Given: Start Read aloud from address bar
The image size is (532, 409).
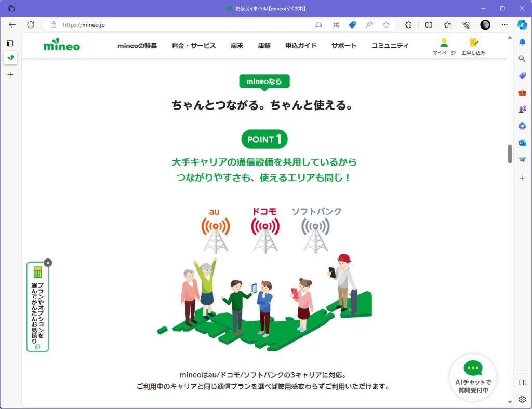Looking at the screenshot, I should point(369,25).
